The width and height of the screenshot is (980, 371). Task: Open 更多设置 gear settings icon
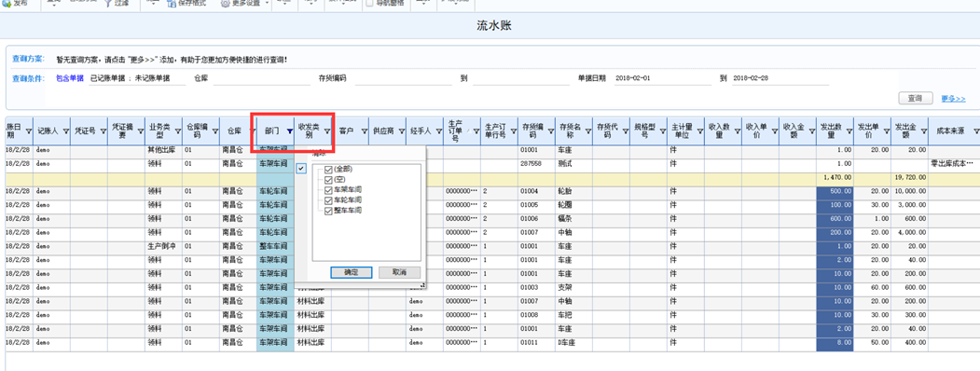[225, 3]
